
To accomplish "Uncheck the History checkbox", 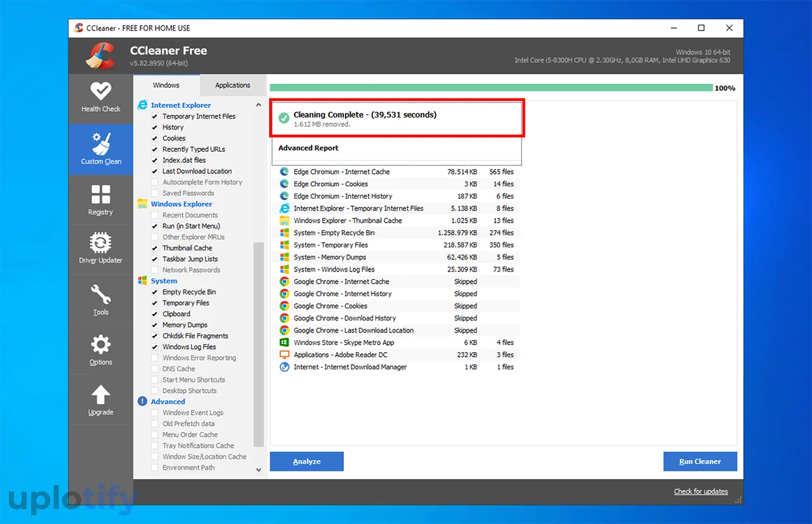I will click(155, 128).
